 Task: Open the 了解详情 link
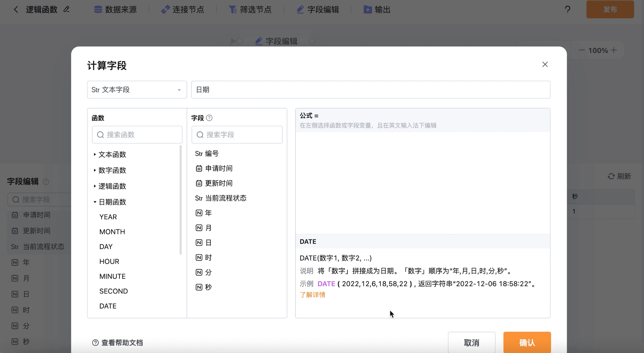click(313, 295)
